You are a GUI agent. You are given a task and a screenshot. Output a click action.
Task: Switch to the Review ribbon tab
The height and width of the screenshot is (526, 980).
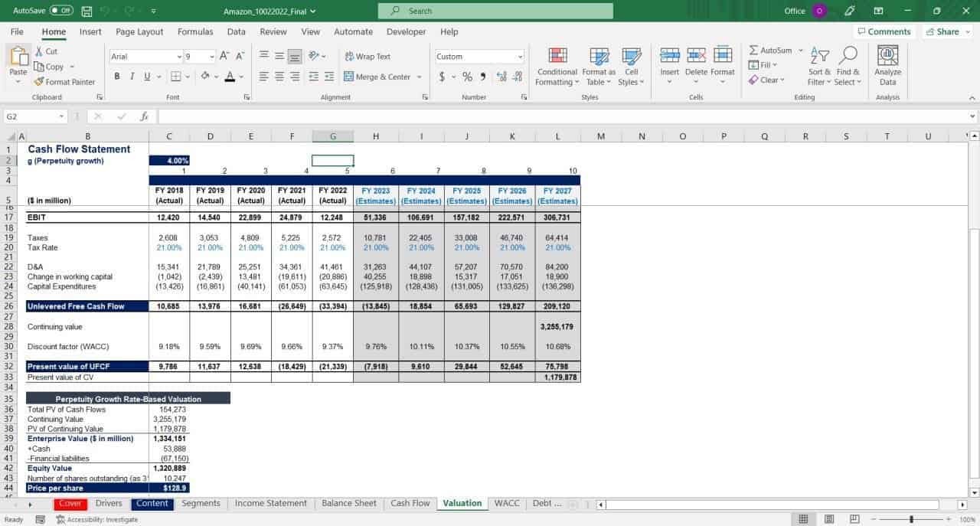[x=273, y=31]
